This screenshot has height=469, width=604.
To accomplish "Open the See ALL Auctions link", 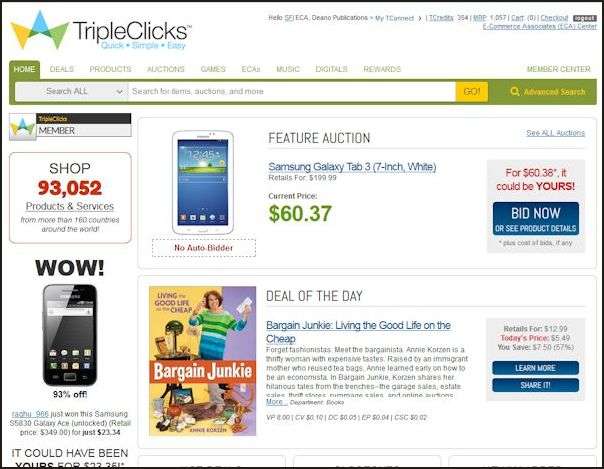I will click(x=555, y=133).
